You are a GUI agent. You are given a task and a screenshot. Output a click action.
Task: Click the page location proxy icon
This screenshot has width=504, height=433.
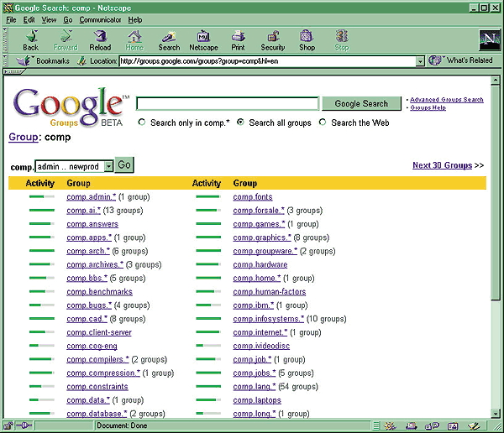(x=81, y=60)
